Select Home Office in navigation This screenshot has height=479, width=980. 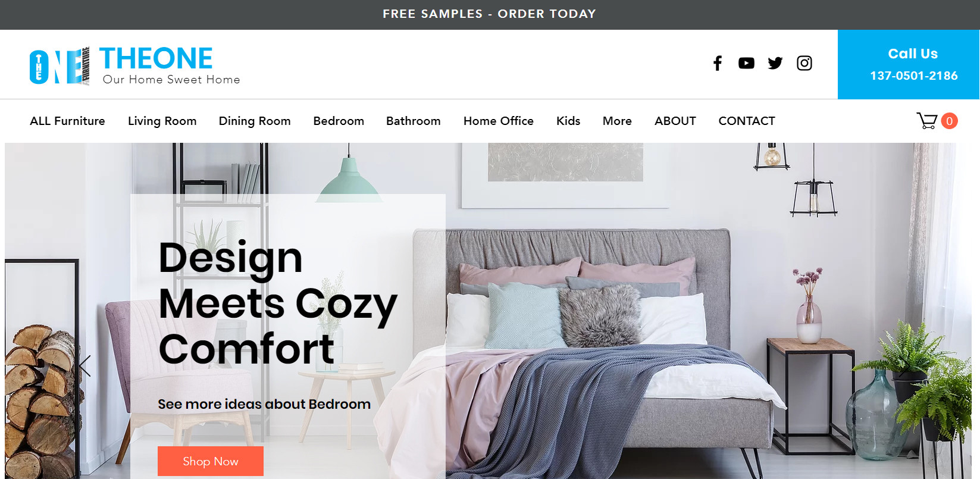click(x=499, y=121)
